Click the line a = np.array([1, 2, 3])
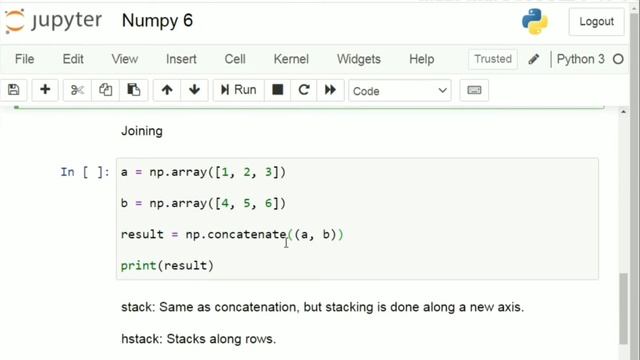The width and height of the screenshot is (640, 360). click(203, 172)
